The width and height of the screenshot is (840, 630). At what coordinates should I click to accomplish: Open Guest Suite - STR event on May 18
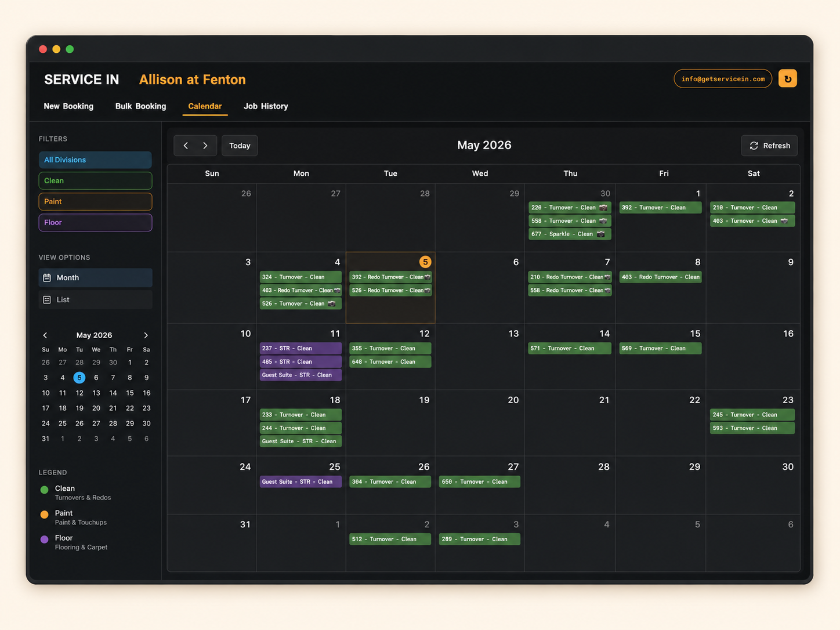[300, 441]
